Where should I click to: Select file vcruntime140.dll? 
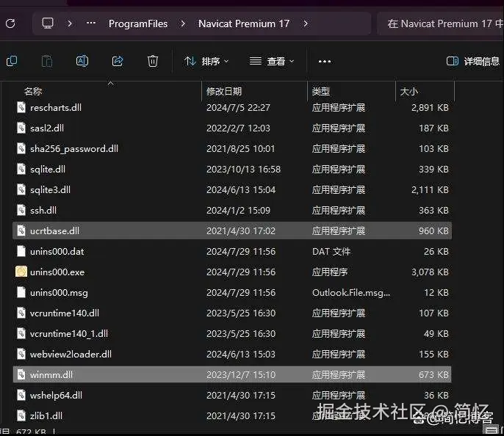pos(232,313)
